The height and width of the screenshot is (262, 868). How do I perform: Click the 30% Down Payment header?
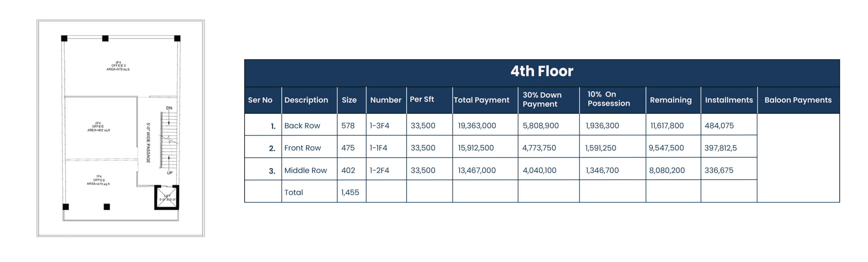542,100
